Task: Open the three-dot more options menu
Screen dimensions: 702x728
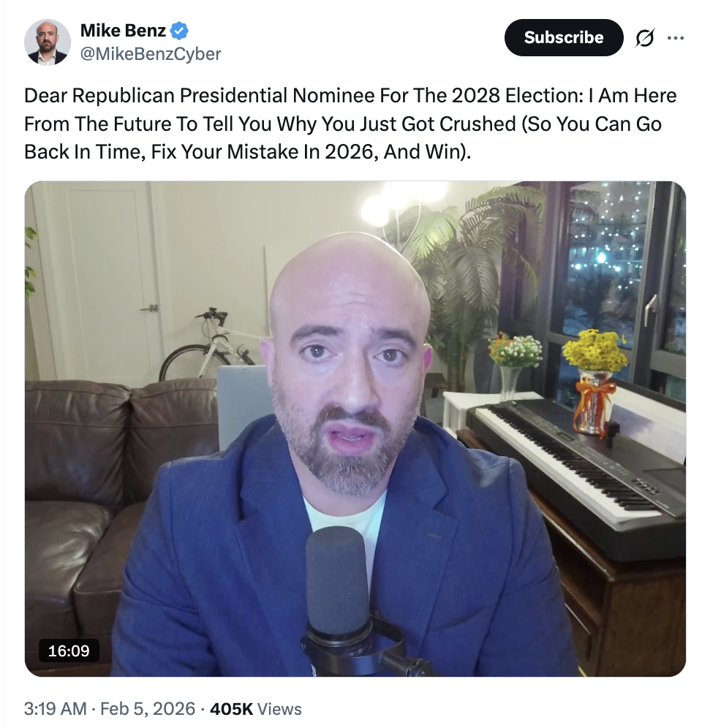Action: 675,38
